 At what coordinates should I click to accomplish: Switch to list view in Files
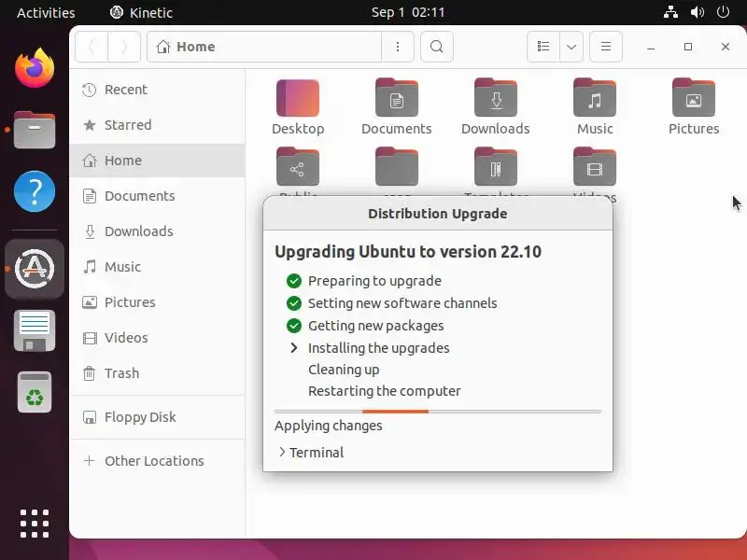pos(543,47)
